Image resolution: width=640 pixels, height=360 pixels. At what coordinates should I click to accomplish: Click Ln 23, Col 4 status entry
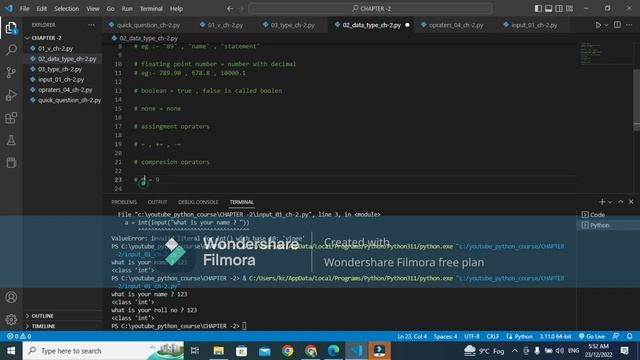coord(412,336)
